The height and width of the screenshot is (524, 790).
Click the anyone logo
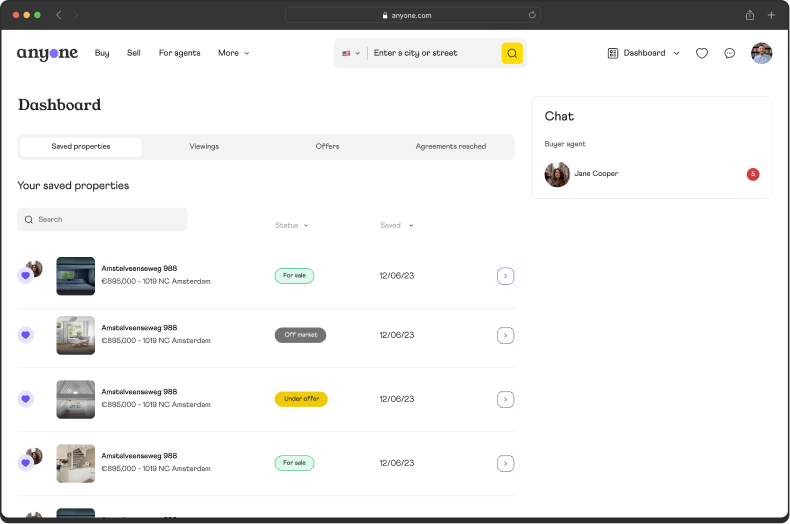point(47,53)
